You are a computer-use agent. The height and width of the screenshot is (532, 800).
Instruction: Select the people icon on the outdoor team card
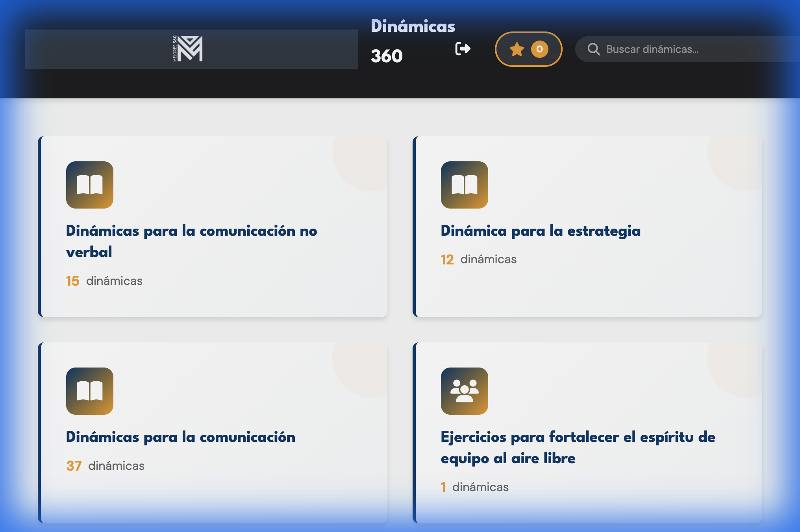point(465,392)
